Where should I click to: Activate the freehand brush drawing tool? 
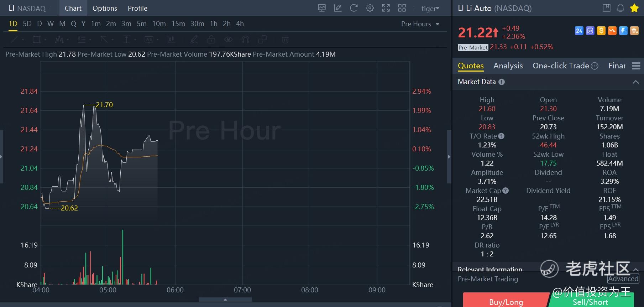tap(194, 39)
